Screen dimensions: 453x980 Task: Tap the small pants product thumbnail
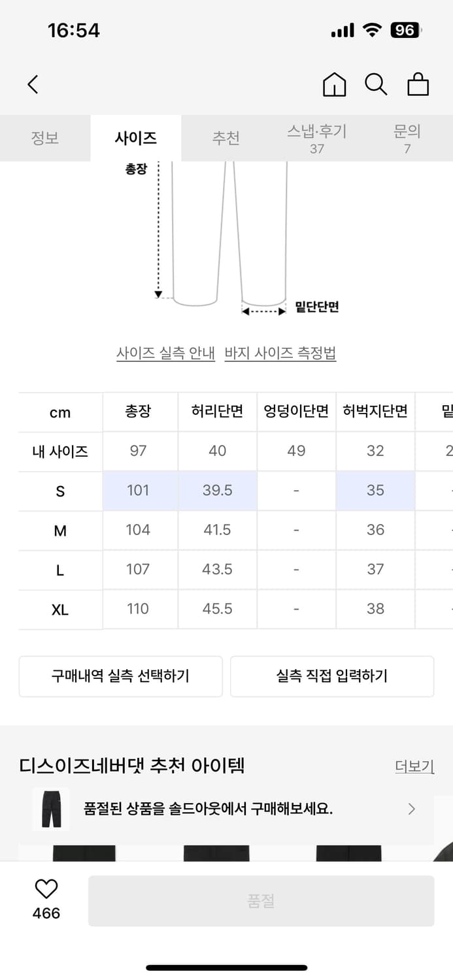coord(51,809)
